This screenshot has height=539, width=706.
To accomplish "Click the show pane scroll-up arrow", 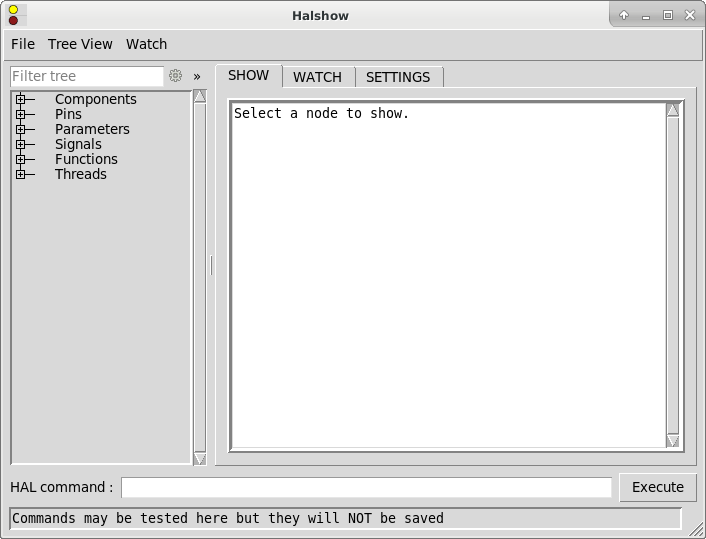I will click(x=672, y=110).
